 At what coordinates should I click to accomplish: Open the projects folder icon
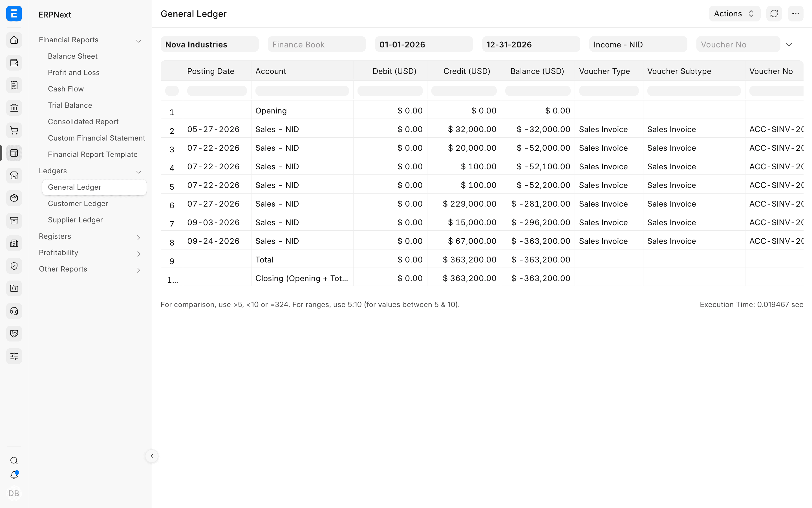tap(14, 288)
